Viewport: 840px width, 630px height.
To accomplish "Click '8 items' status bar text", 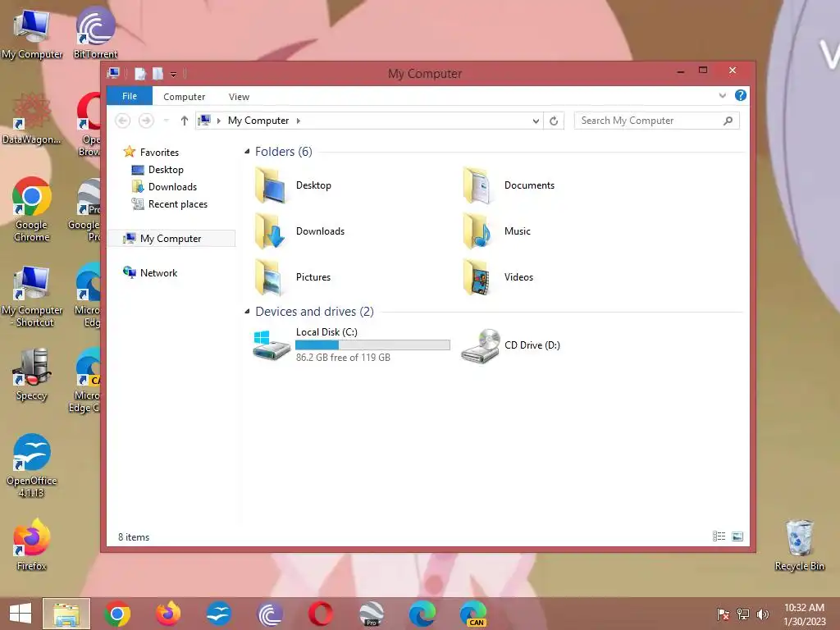I will tap(134, 537).
